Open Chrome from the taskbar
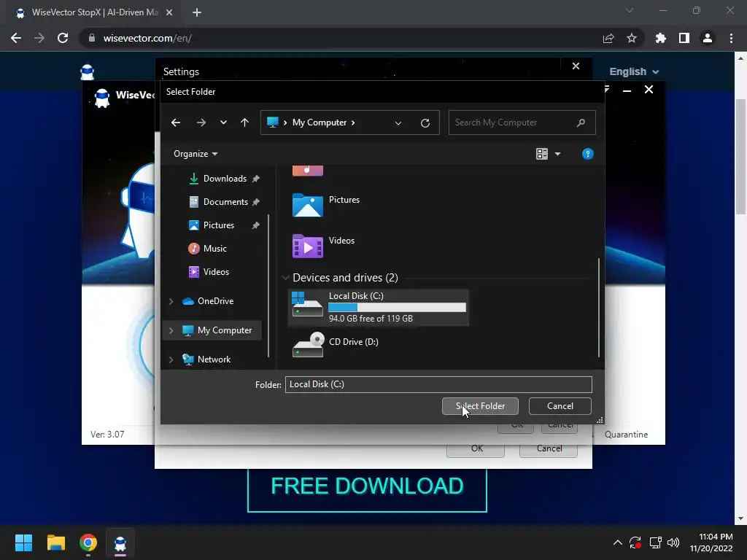747x560 pixels. pyautogui.click(x=88, y=542)
